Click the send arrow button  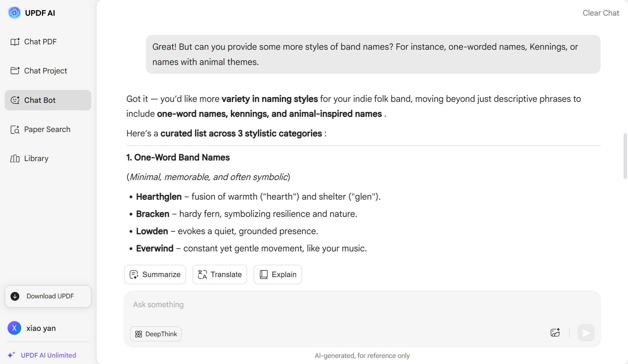pos(586,333)
